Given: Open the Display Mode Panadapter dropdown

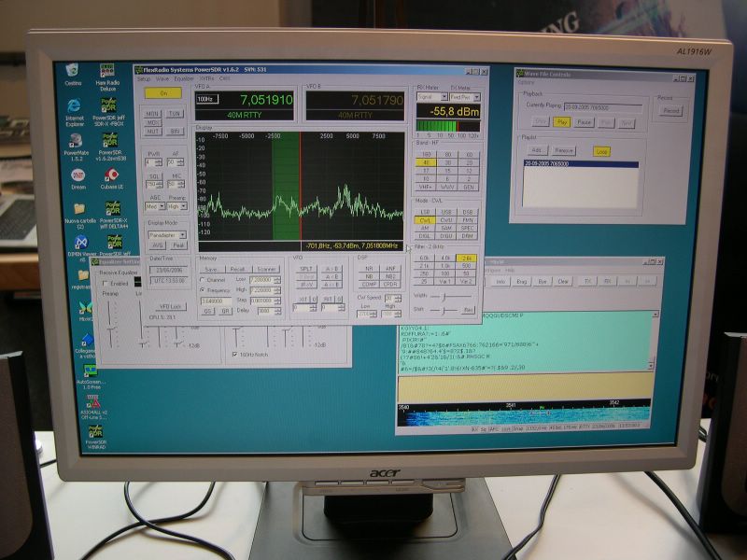Looking at the screenshot, I should point(167,235).
